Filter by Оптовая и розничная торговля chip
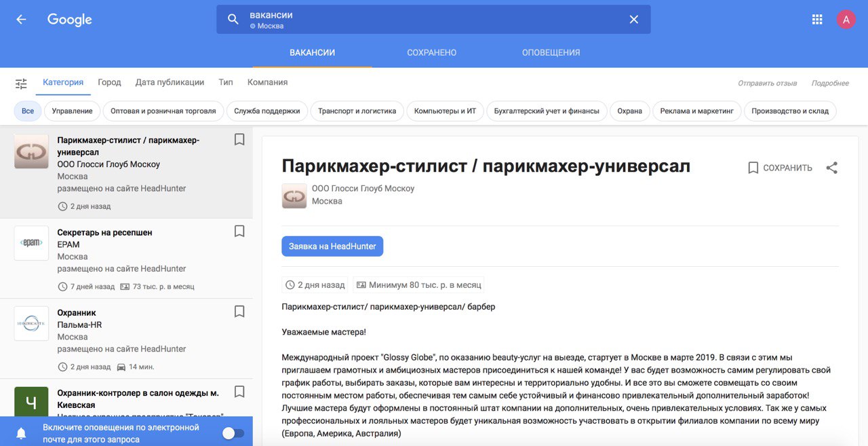Viewport: 868px width, 446px height. [x=163, y=111]
